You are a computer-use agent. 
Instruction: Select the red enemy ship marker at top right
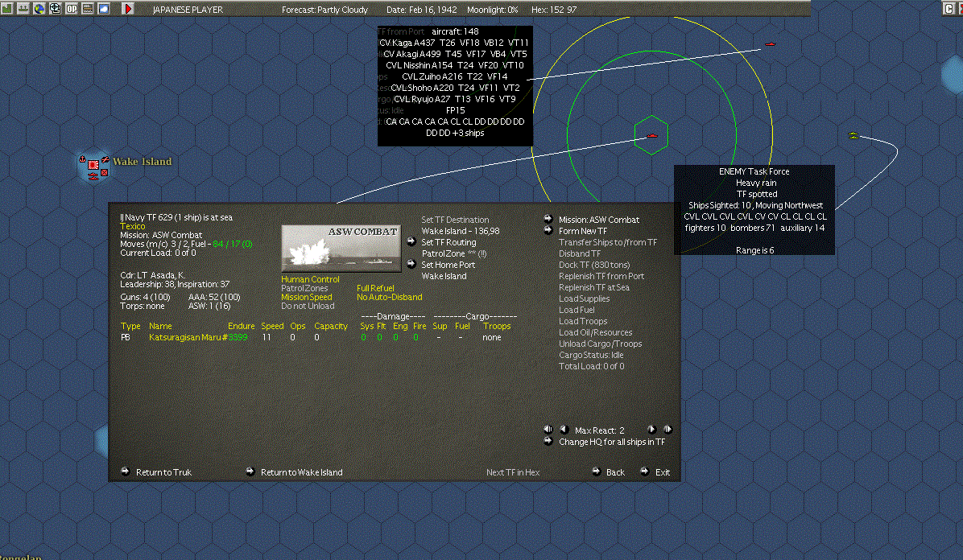(x=770, y=44)
